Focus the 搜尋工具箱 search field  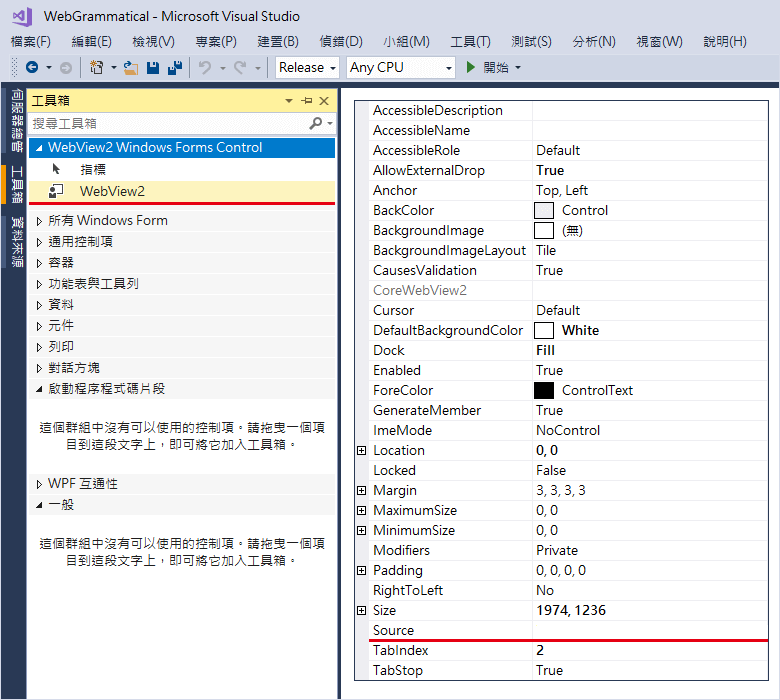[x=169, y=123]
